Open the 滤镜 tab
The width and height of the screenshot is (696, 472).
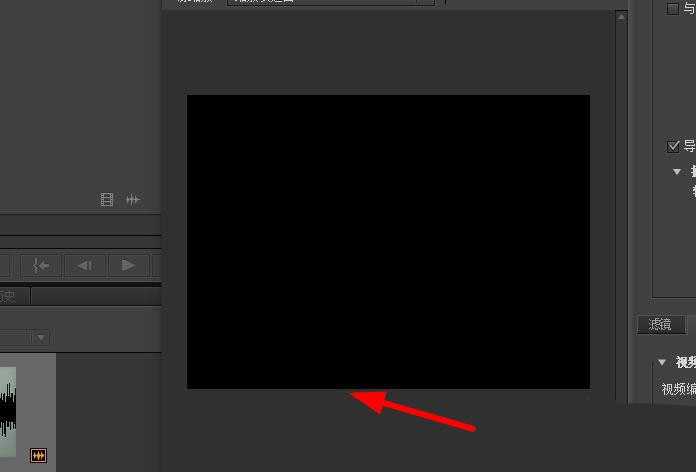click(x=660, y=325)
